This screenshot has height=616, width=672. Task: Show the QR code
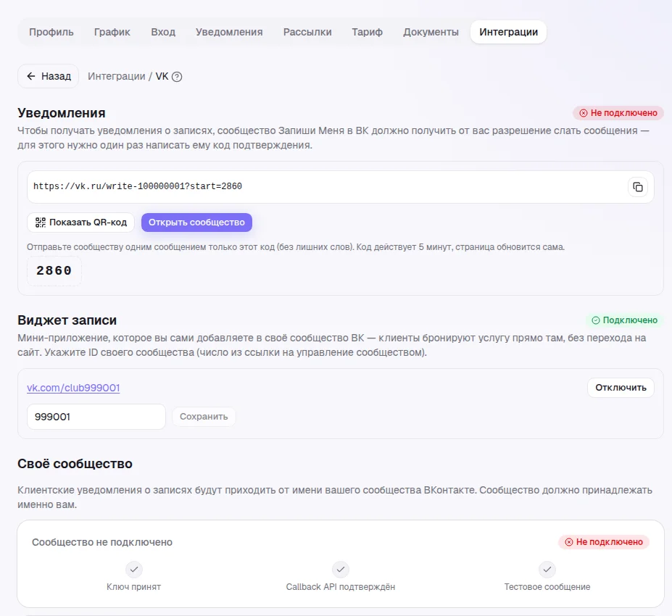click(81, 222)
